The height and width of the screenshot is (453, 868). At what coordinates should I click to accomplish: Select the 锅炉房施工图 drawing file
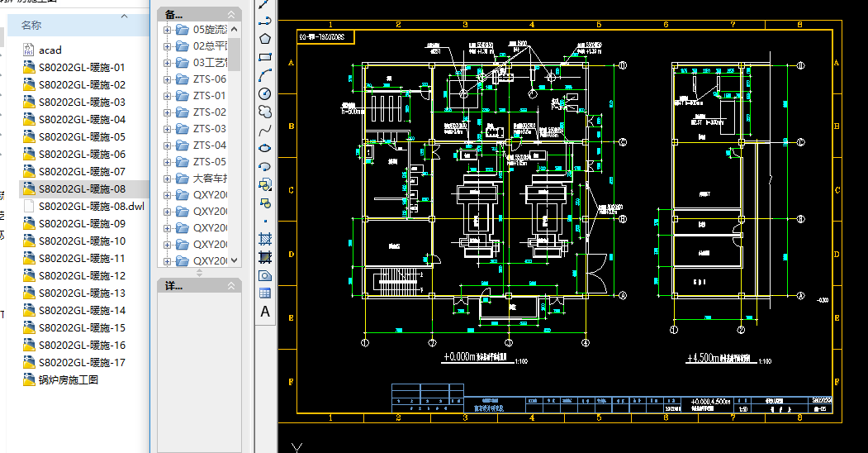pos(68,380)
